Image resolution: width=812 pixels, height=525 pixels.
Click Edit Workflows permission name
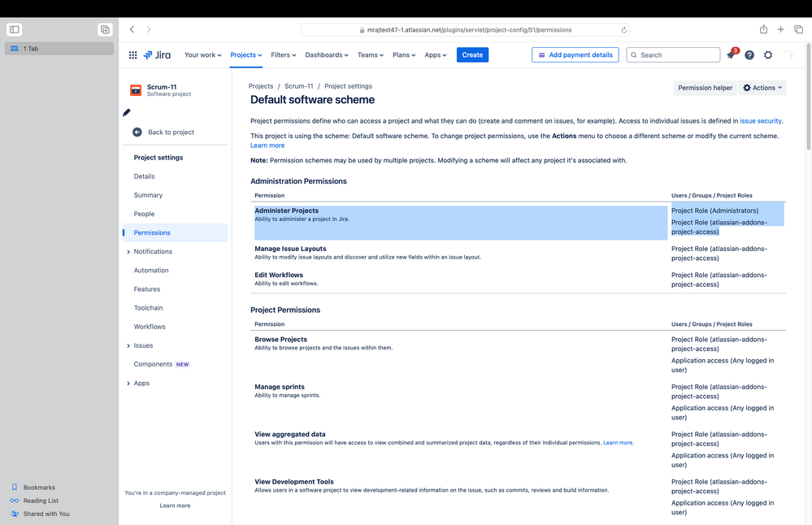(x=279, y=275)
